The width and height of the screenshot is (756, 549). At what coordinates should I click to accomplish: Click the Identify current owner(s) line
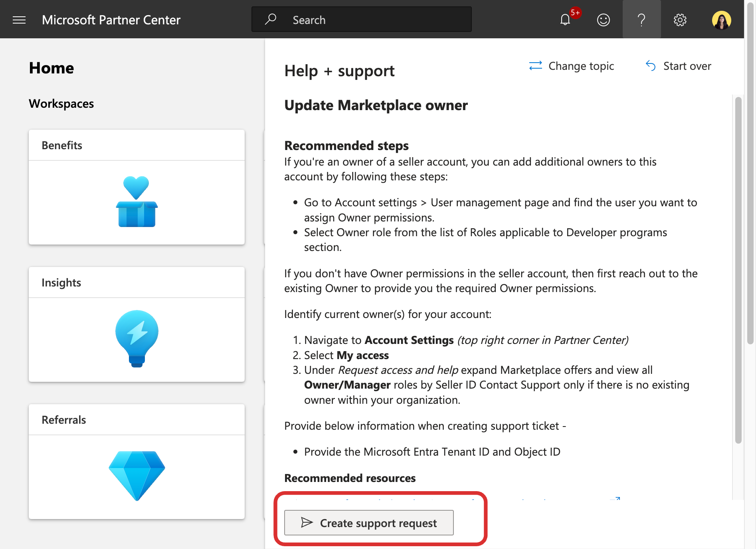pos(388,314)
